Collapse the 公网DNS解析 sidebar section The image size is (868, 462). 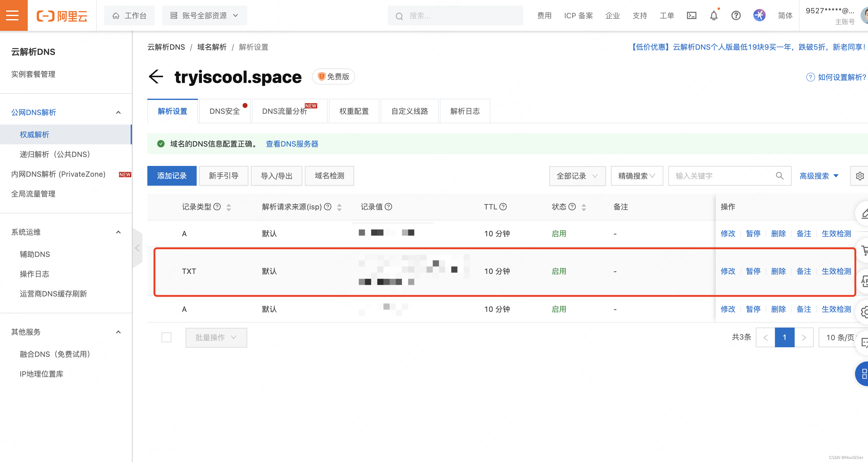coord(118,112)
